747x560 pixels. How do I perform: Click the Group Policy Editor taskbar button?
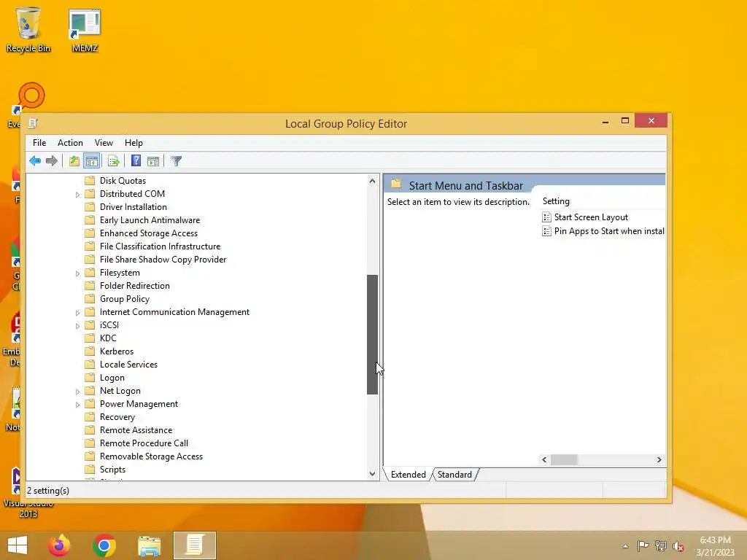click(x=194, y=545)
